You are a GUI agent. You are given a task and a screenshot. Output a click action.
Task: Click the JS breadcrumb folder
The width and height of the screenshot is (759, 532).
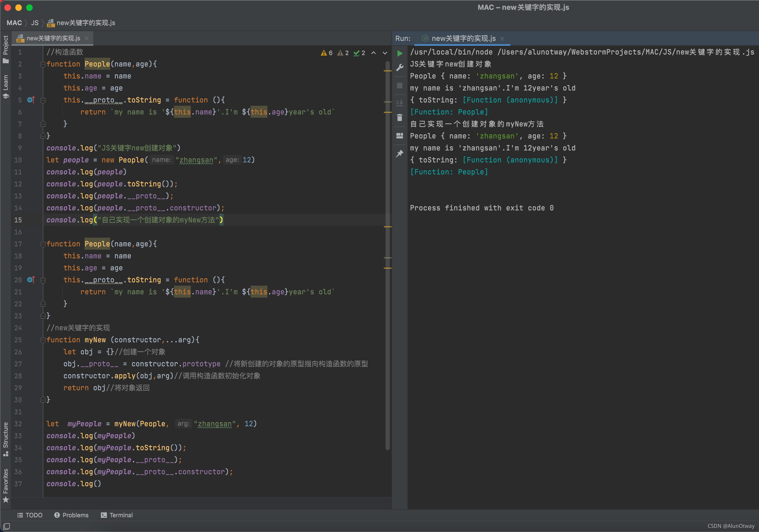pos(35,23)
